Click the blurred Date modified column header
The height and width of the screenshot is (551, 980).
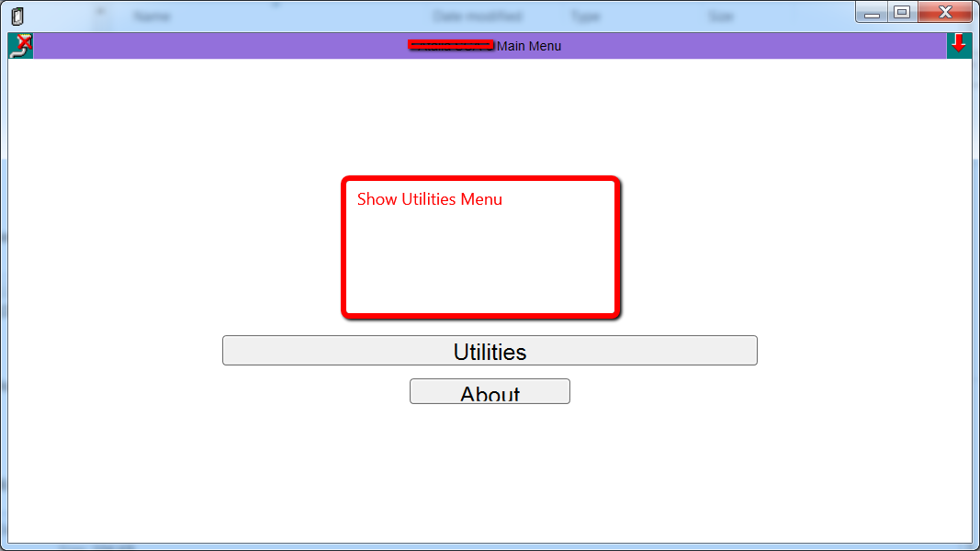(478, 17)
